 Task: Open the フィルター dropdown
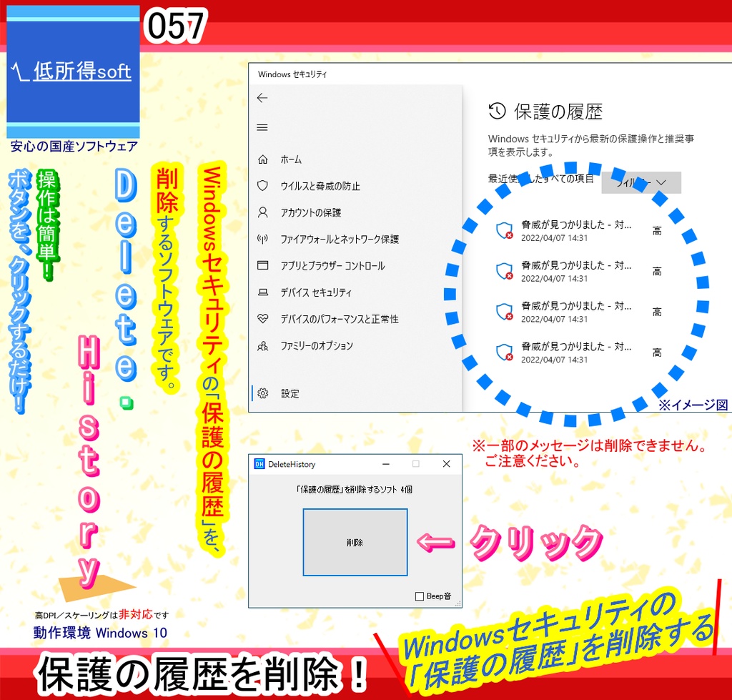coord(641,182)
